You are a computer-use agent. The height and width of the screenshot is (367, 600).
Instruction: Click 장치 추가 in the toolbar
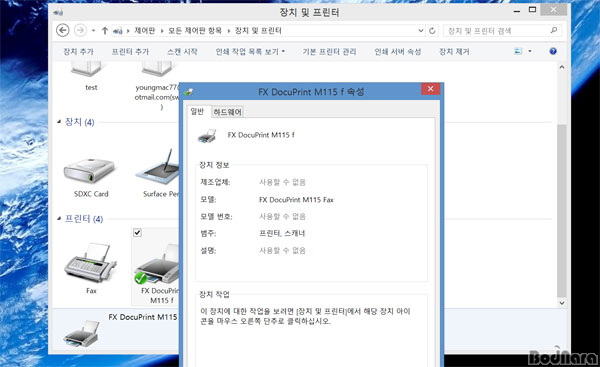click(x=78, y=51)
